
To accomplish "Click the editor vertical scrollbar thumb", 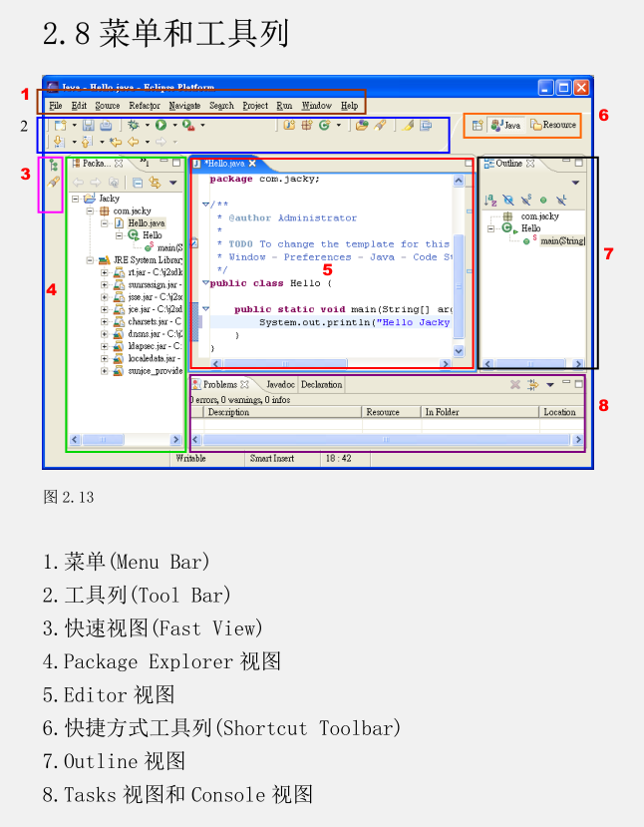I will pos(459,285).
